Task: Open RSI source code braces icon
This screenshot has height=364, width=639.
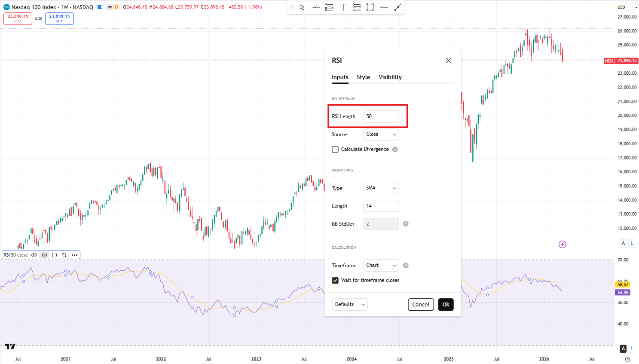Action: point(54,255)
